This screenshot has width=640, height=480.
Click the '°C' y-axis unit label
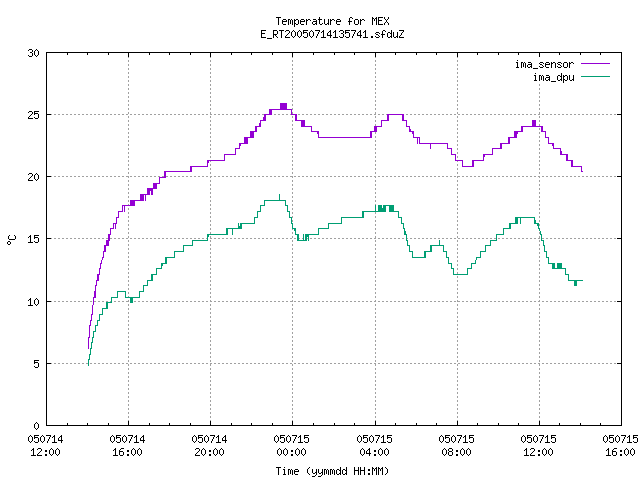(12, 240)
